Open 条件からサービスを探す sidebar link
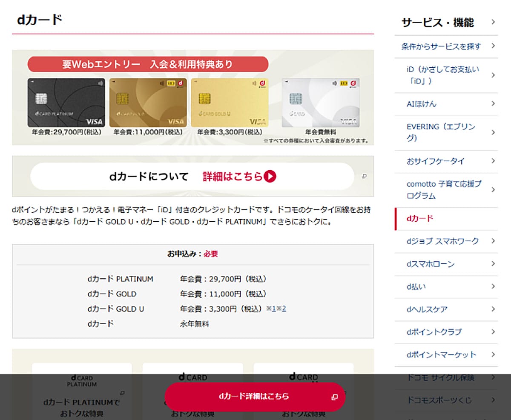 click(441, 46)
